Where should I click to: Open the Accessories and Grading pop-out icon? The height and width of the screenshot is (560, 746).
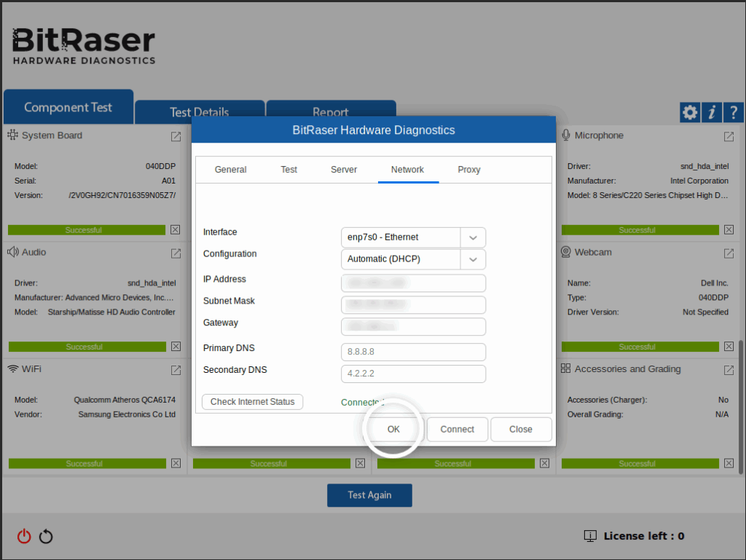click(729, 370)
